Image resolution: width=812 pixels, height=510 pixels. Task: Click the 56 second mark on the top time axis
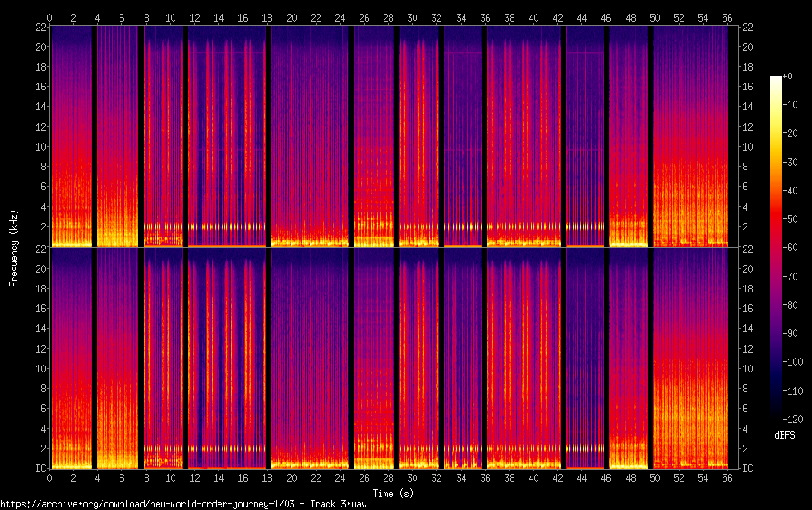point(729,17)
